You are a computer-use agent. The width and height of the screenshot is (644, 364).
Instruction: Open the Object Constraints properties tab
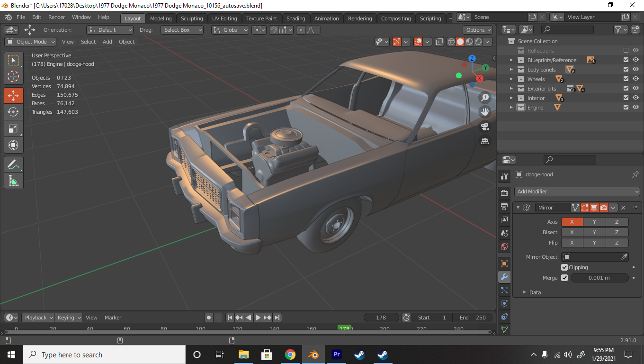pos(504,317)
